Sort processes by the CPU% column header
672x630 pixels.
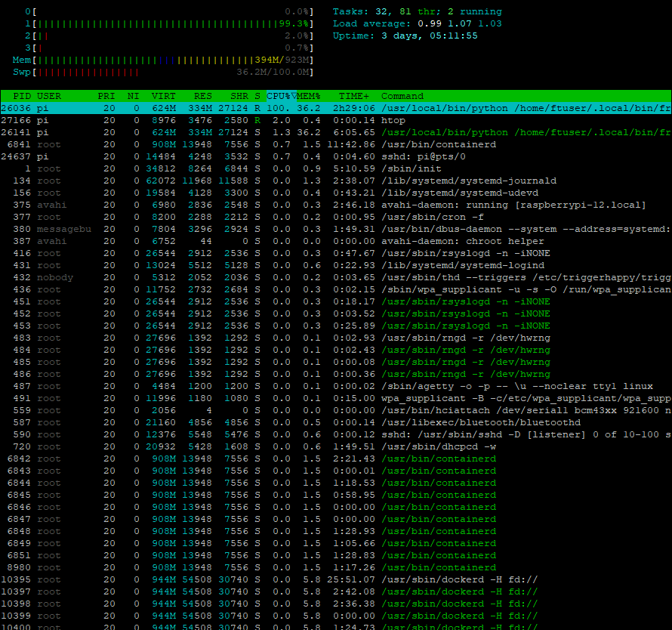point(279,96)
